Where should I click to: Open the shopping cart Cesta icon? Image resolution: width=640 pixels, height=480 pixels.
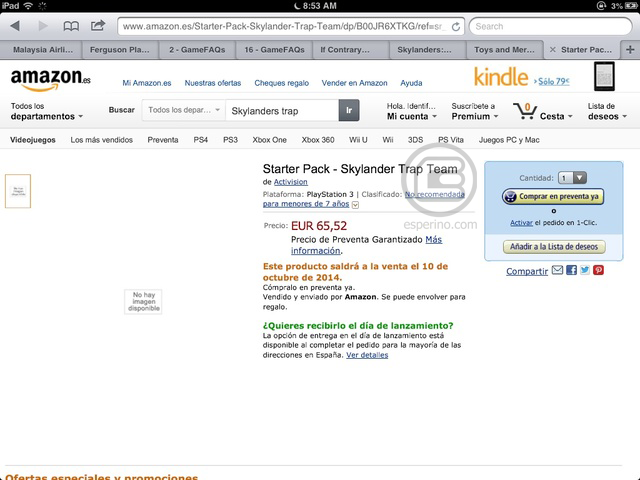[524, 110]
